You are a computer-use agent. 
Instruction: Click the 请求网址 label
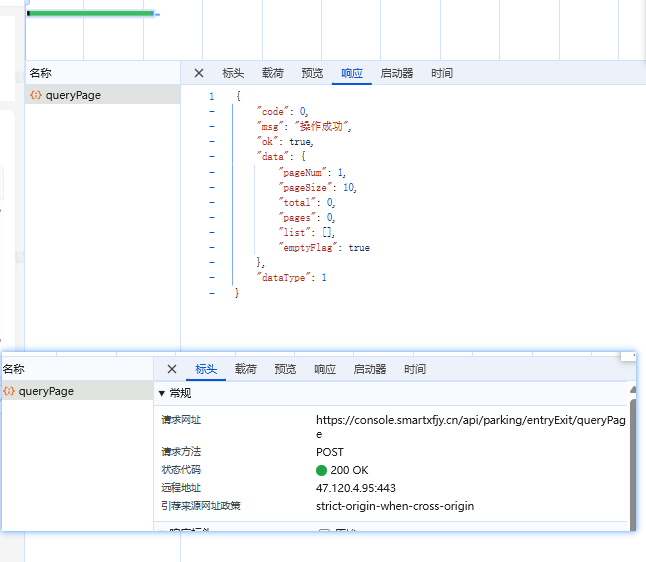[181, 420]
